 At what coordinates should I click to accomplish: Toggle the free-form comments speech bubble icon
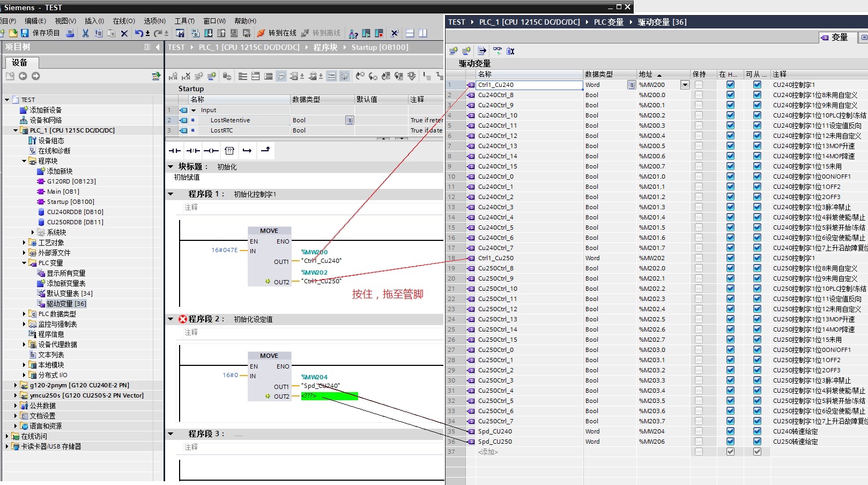coord(281,76)
